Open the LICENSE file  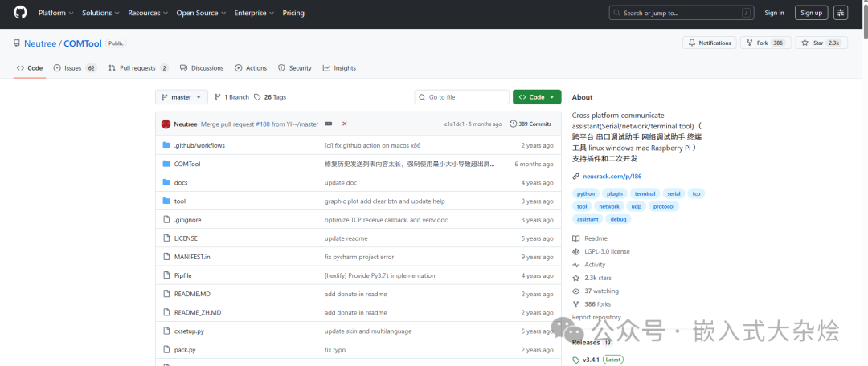click(x=186, y=238)
